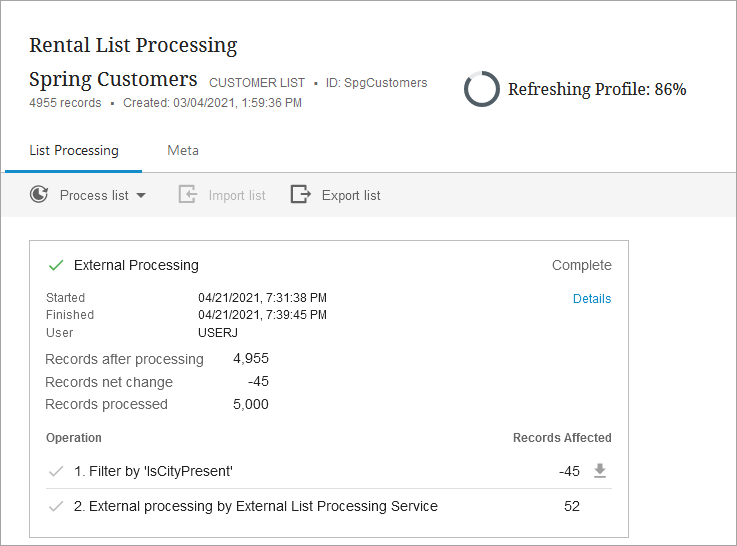Image resolution: width=737 pixels, height=546 pixels.
Task: Click the Export list icon
Action: tap(300, 195)
